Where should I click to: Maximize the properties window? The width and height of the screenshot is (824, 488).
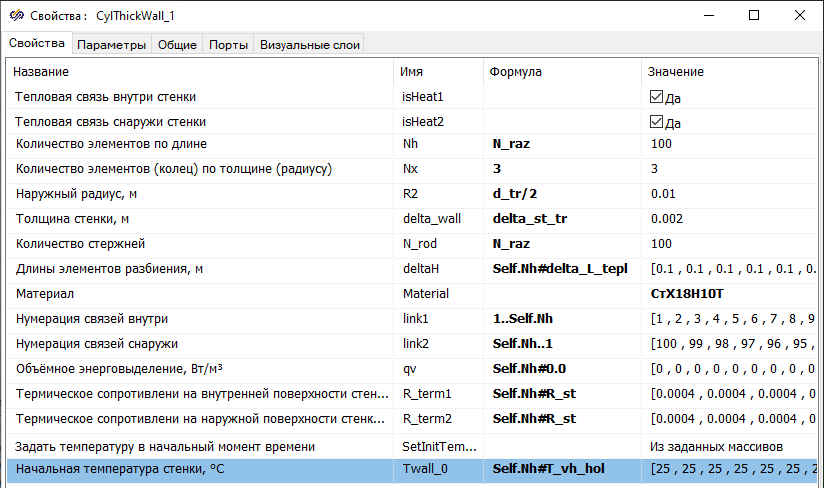pyautogui.click(x=754, y=15)
